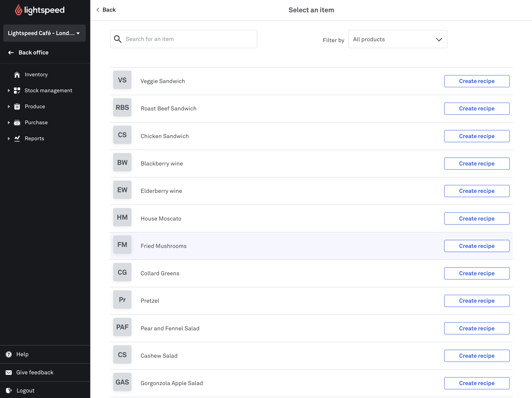532x398 pixels.
Task: Click the Lightspeed flame logo
Action: (x=19, y=10)
